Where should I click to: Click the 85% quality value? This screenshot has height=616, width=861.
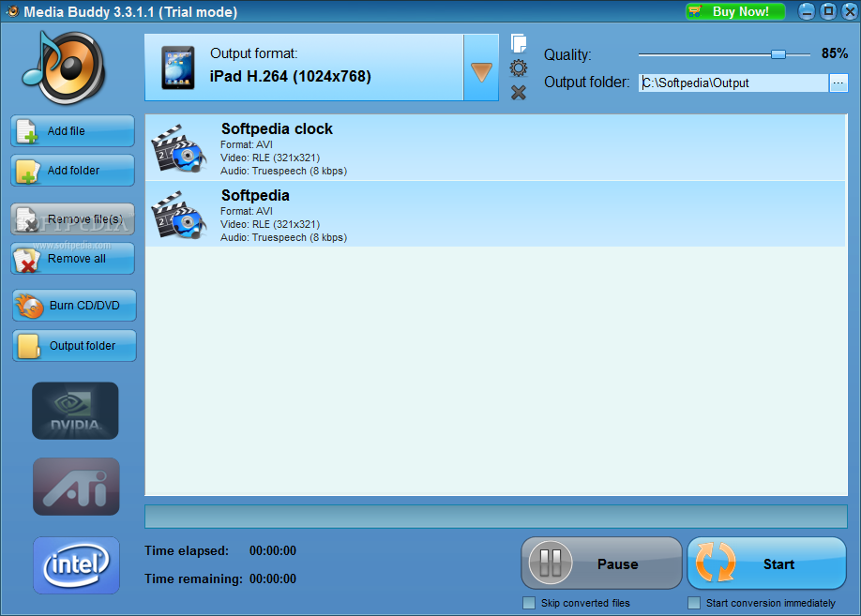(x=835, y=53)
